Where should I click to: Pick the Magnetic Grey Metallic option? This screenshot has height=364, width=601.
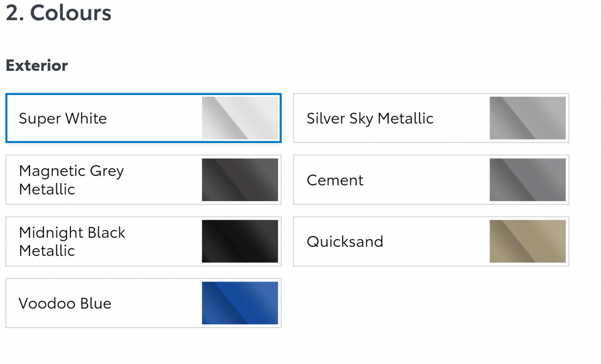click(x=143, y=179)
